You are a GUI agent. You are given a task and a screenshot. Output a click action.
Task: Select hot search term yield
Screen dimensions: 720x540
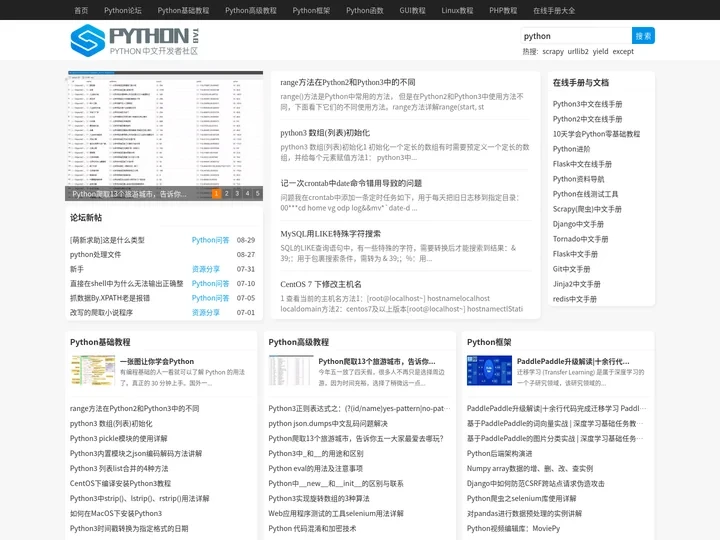[600, 51]
